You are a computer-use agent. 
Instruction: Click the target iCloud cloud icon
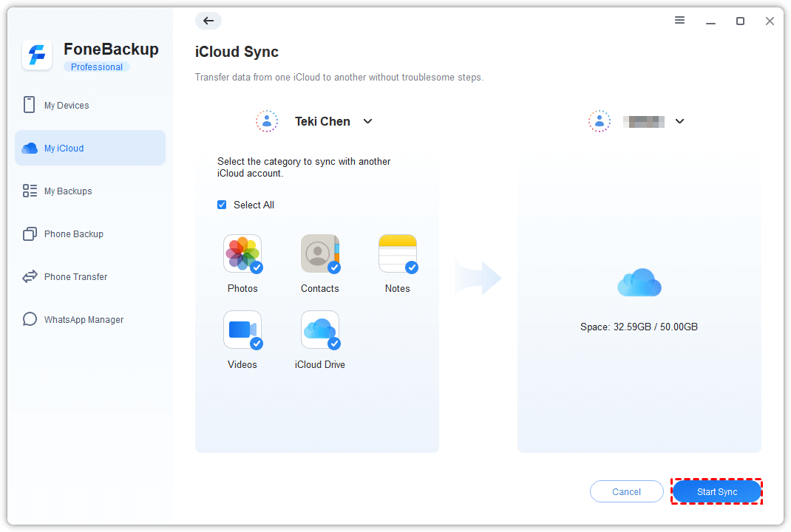point(639,282)
